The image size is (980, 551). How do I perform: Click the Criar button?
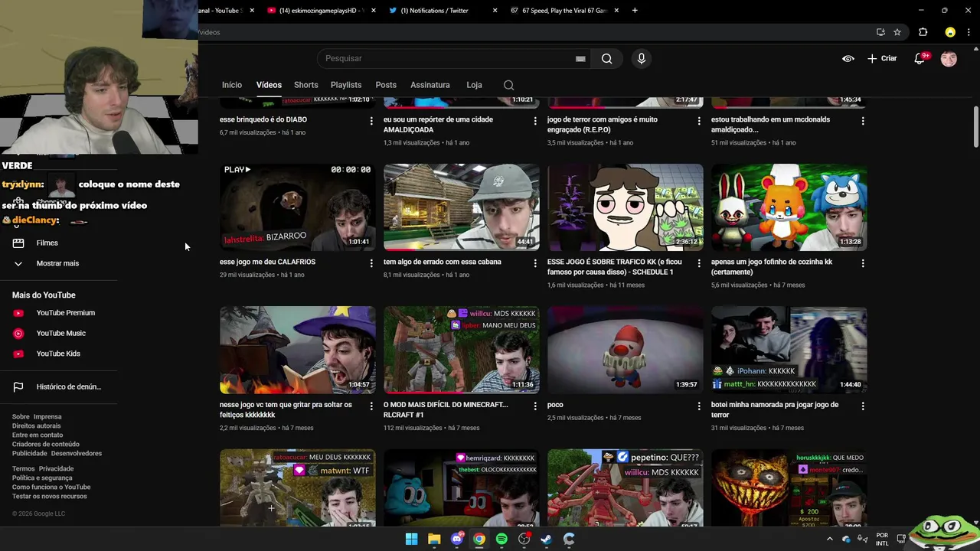pyautogui.click(x=882, y=58)
